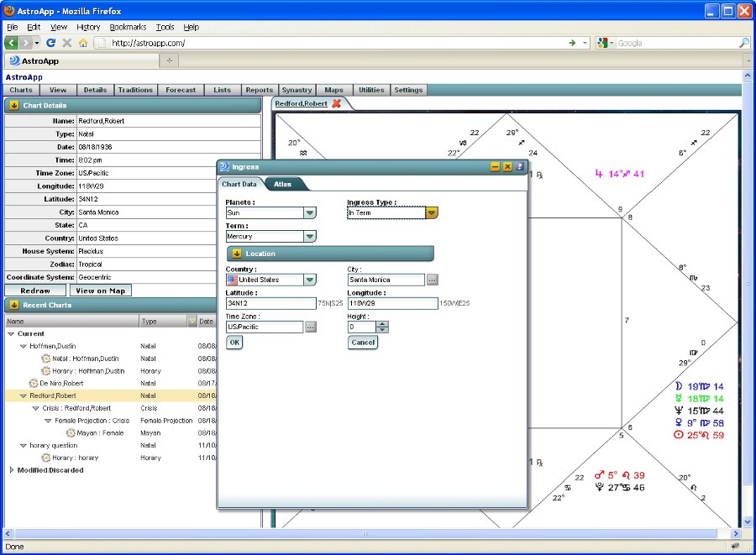Open the Planets dropdown showing Sun

[x=310, y=213]
